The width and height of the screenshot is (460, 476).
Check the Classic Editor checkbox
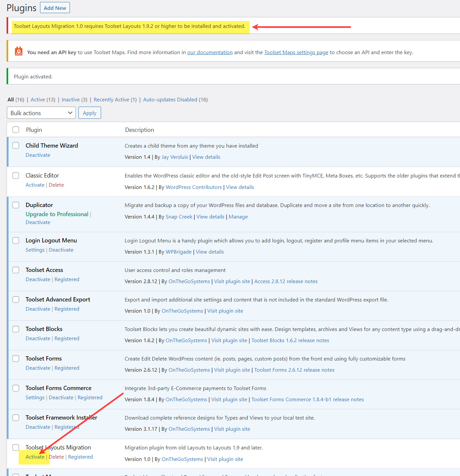(x=16, y=176)
